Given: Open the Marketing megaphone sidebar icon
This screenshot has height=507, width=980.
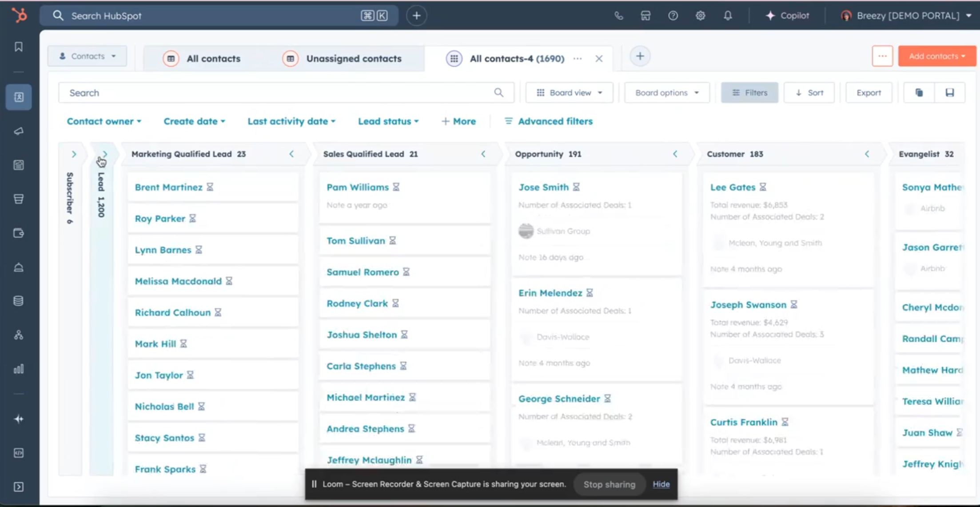Looking at the screenshot, I should click(19, 131).
